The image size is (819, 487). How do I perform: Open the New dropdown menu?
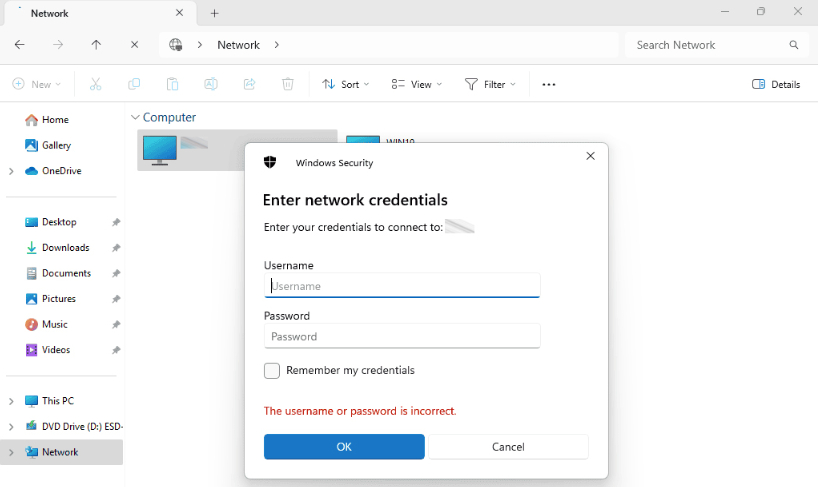click(x=37, y=84)
